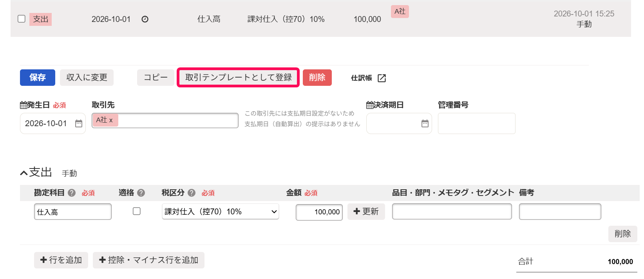Click ＋控除・マイナス行を追加 button
Screen dimensions: 644x279
click(x=148, y=260)
